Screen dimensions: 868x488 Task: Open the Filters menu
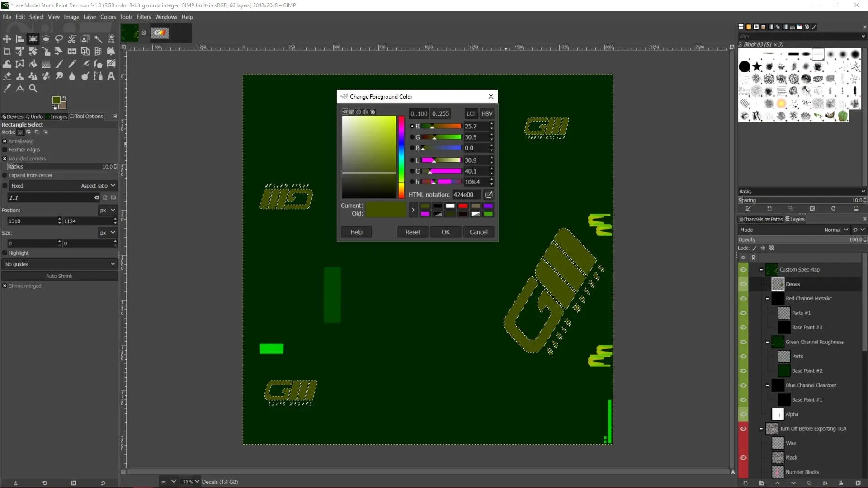tap(143, 17)
